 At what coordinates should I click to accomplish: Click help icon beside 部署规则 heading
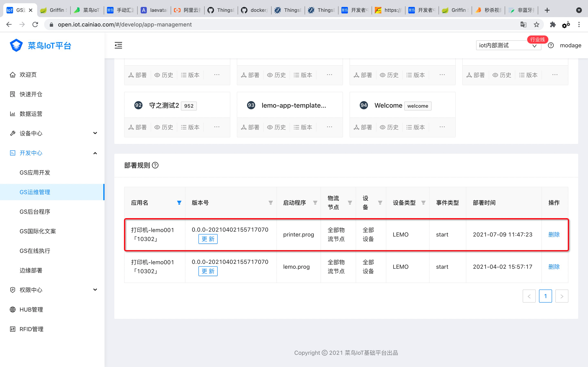pyautogui.click(x=155, y=165)
